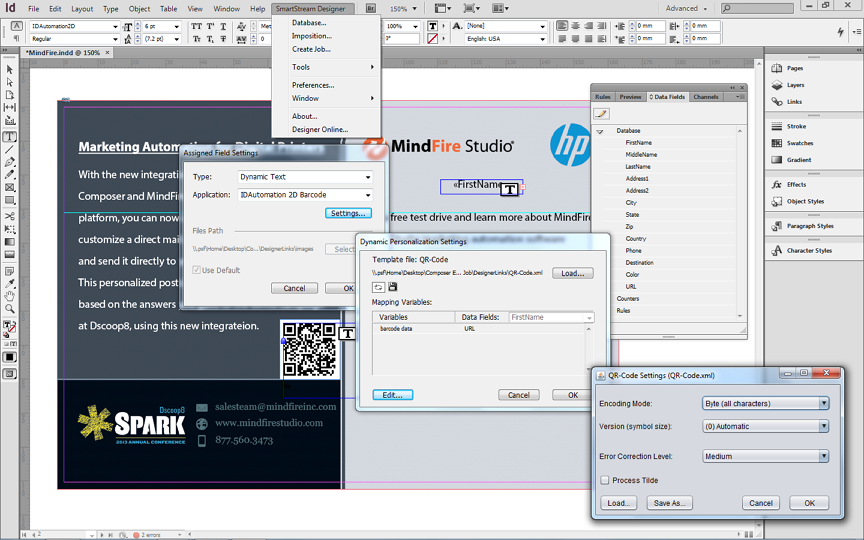Click the All Caps formatting icon

click(196, 26)
